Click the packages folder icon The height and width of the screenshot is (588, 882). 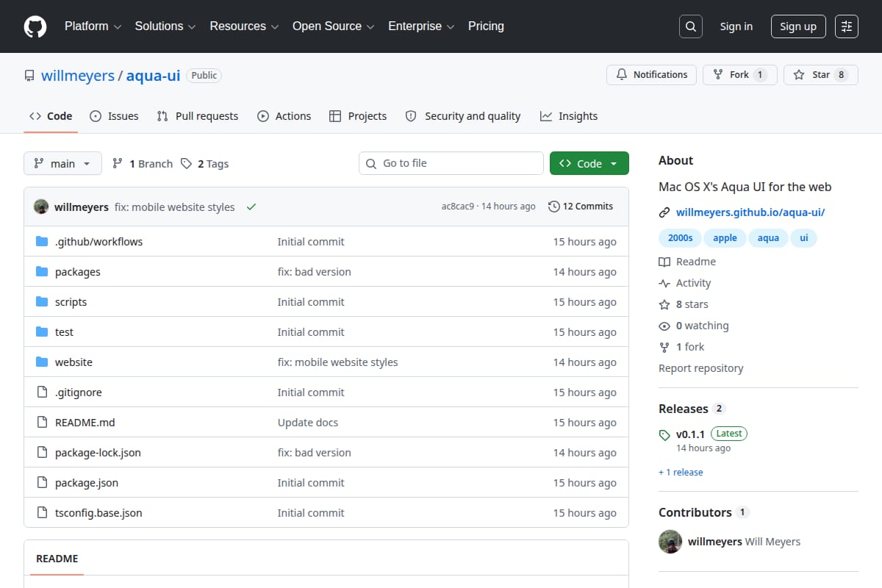[42, 272]
